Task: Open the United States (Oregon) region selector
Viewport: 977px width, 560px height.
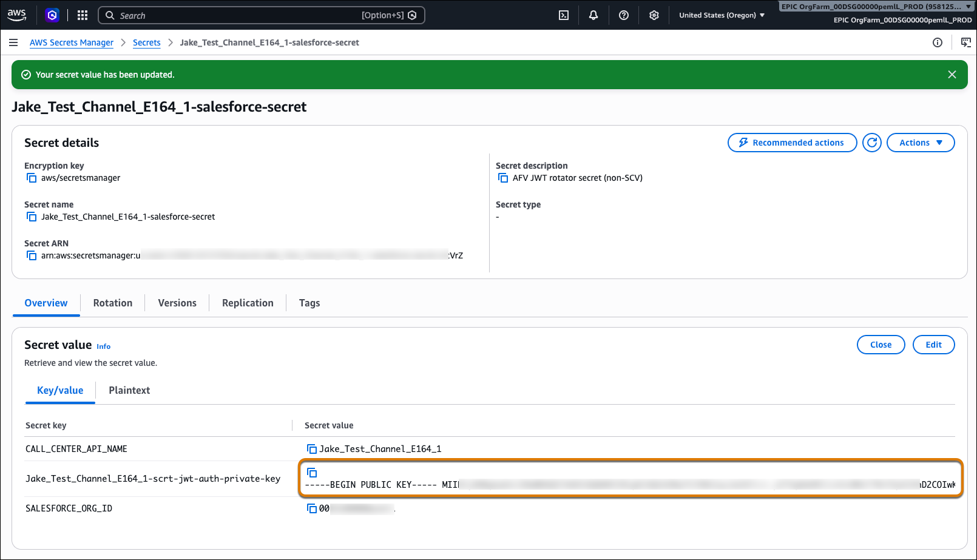Action: click(722, 15)
